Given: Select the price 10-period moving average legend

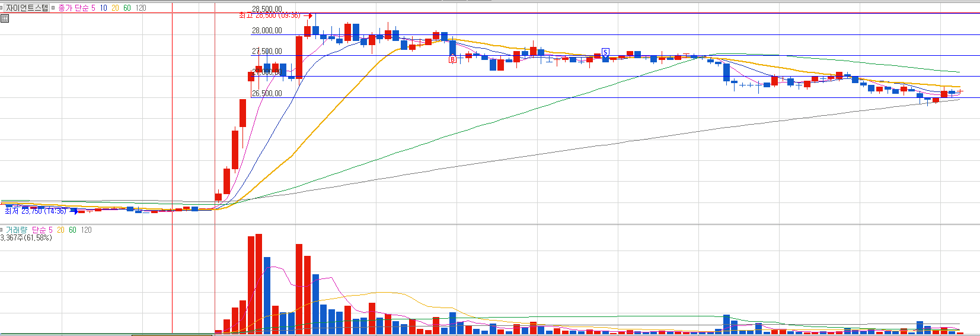Looking at the screenshot, I should pos(104,8).
